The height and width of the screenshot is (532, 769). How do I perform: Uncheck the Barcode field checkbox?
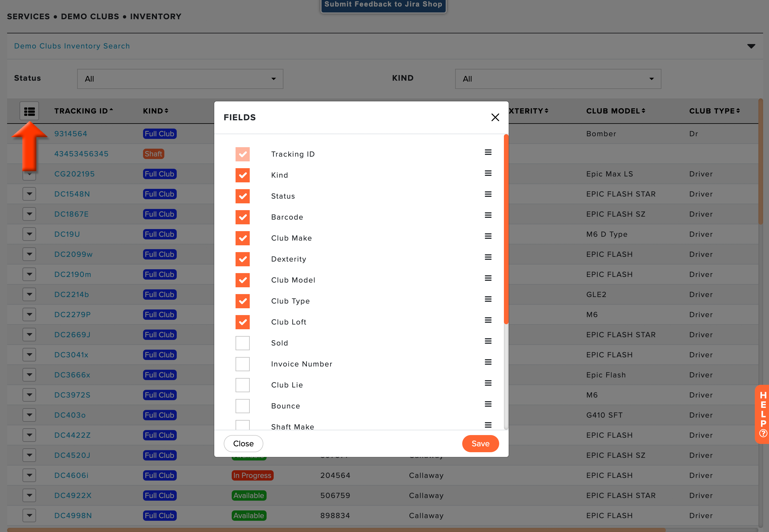(242, 217)
